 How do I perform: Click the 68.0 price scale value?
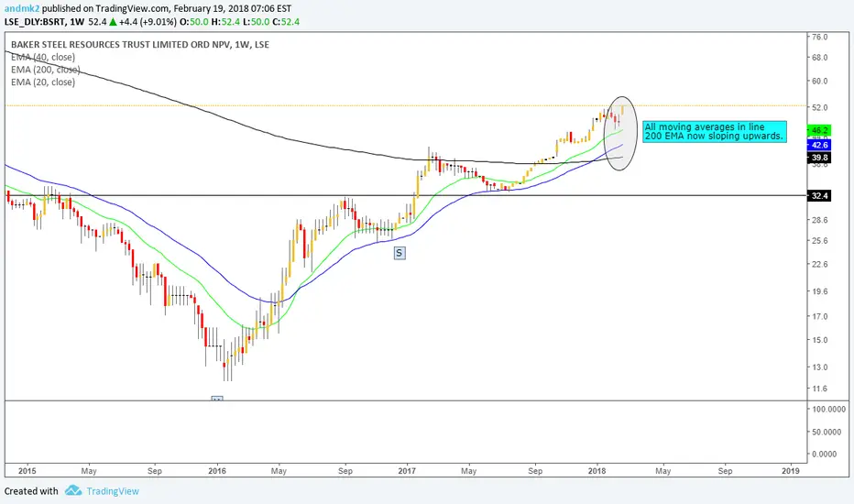[x=820, y=57]
